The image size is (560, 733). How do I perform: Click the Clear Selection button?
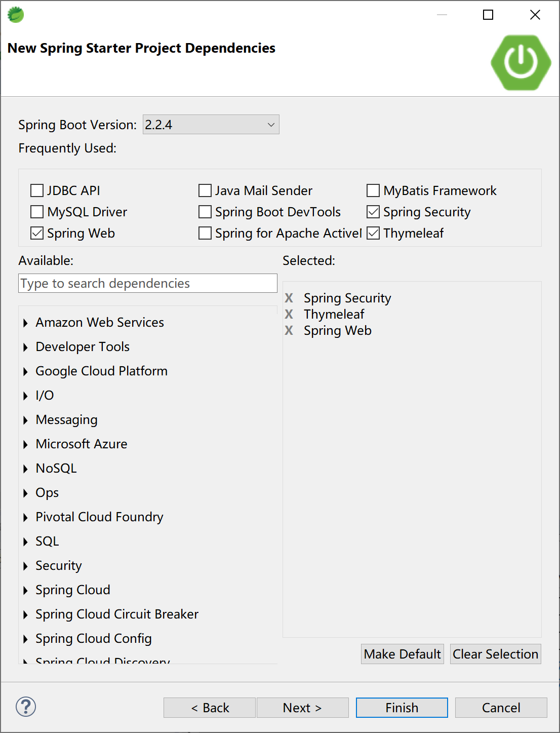(495, 654)
